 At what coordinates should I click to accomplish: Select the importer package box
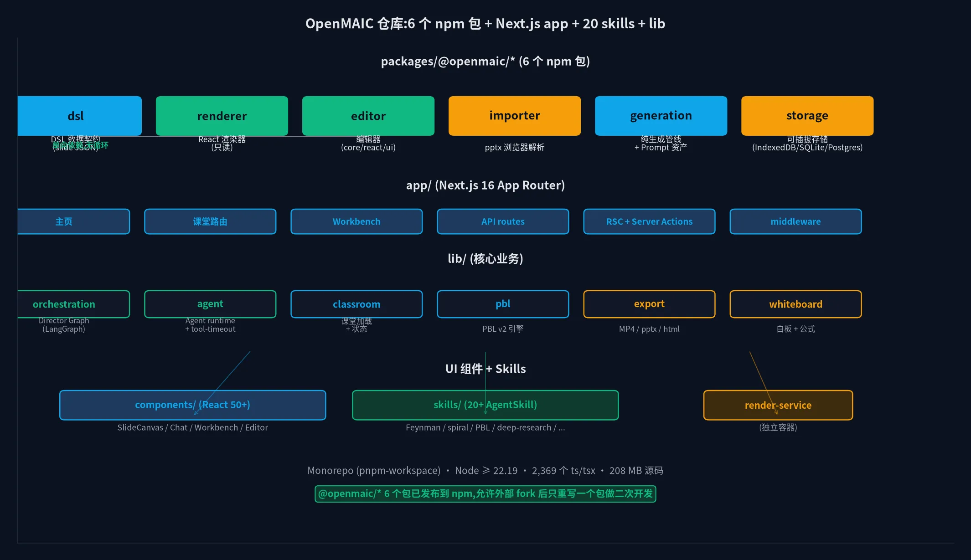[515, 116]
